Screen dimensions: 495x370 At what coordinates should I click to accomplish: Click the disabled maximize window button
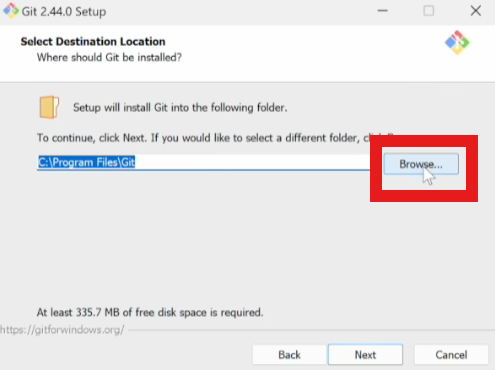[x=429, y=11]
